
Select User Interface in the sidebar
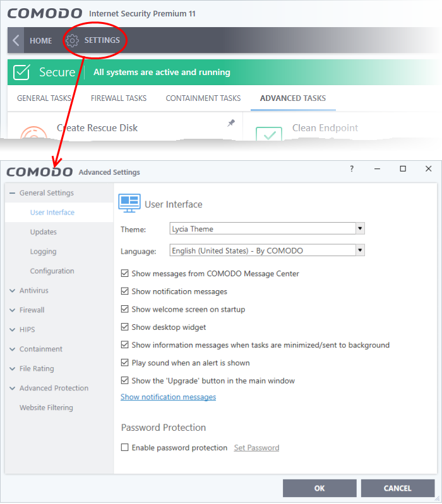click(52, 213)
